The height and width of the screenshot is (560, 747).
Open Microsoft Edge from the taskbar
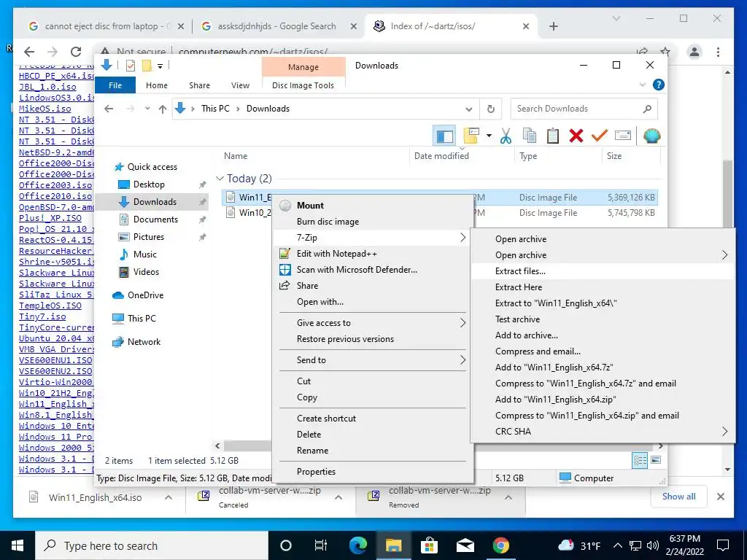click(358, 545)
